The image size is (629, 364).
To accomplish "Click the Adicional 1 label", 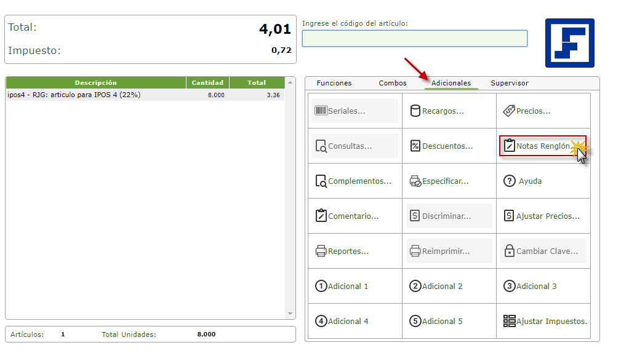I will point(348,287).
